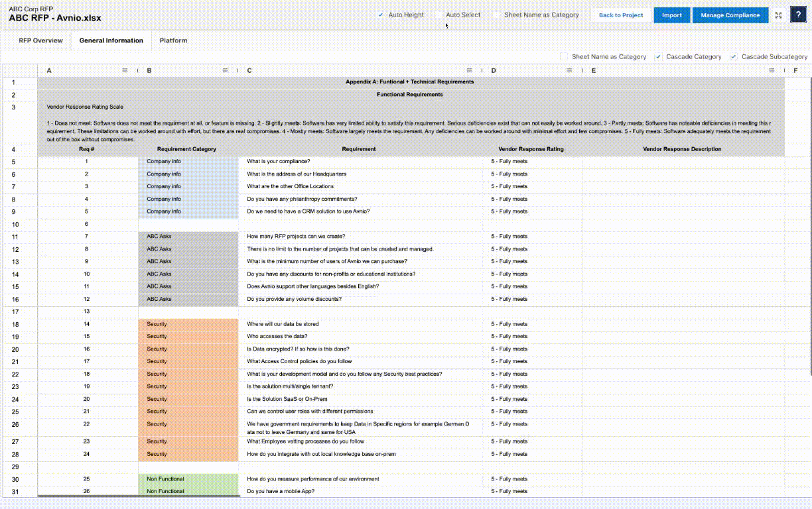Click '5 - Fully meets' for 'Who accesses the data?'
The image size is (812, 509).
pos(533,337)
